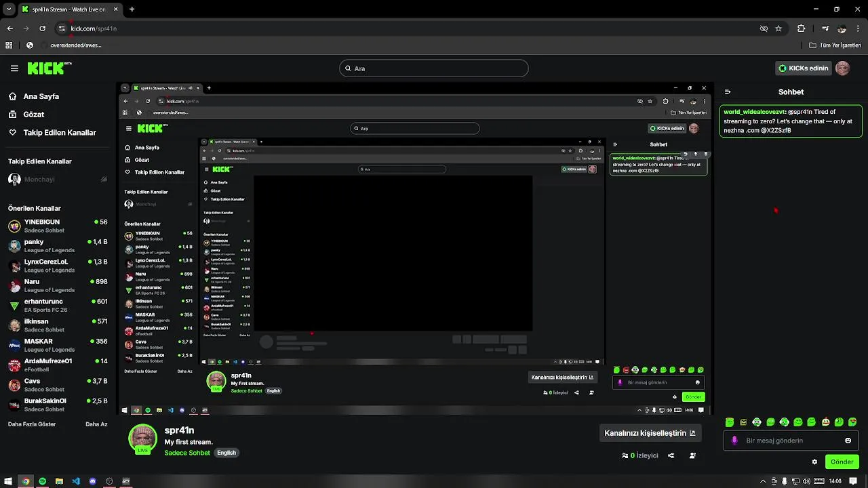868x488 pixels.
Task: Send message with Gönder button
Action: [842, 462]
